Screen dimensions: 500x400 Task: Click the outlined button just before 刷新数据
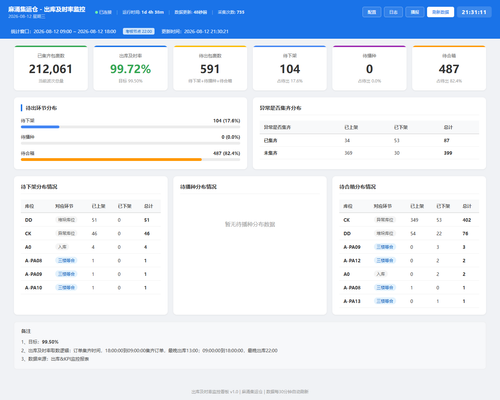415,12
